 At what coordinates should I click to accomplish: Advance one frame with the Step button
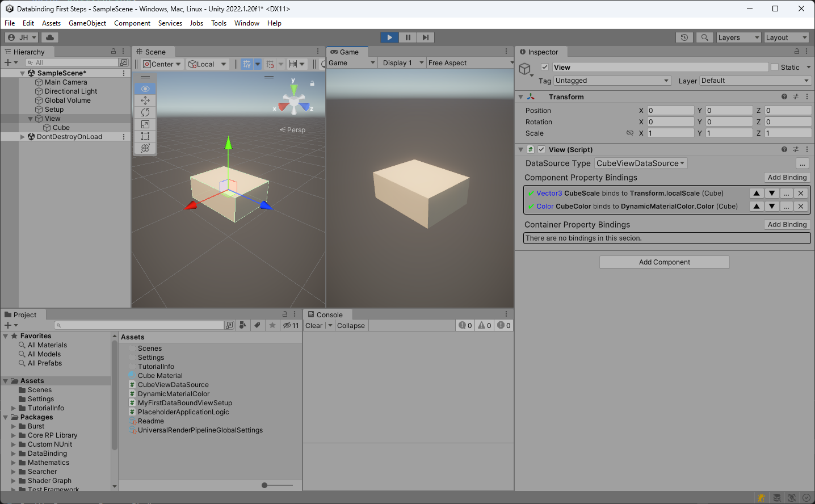[426, 37]
